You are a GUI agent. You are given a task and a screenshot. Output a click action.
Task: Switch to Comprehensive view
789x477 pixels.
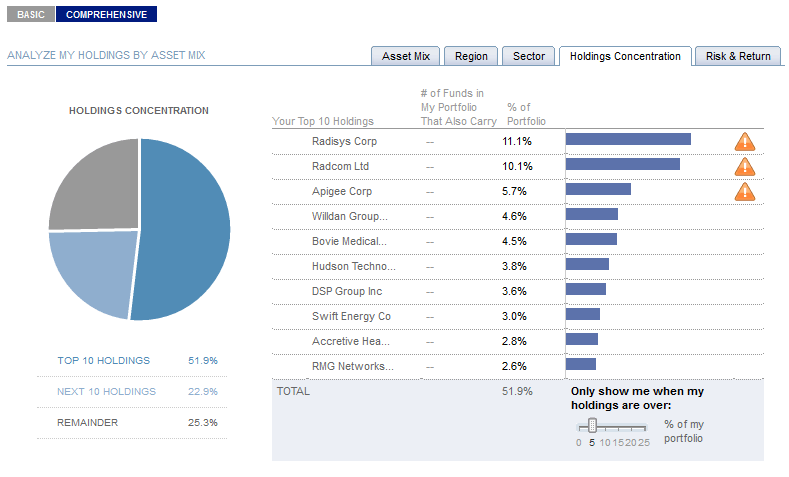106,15
